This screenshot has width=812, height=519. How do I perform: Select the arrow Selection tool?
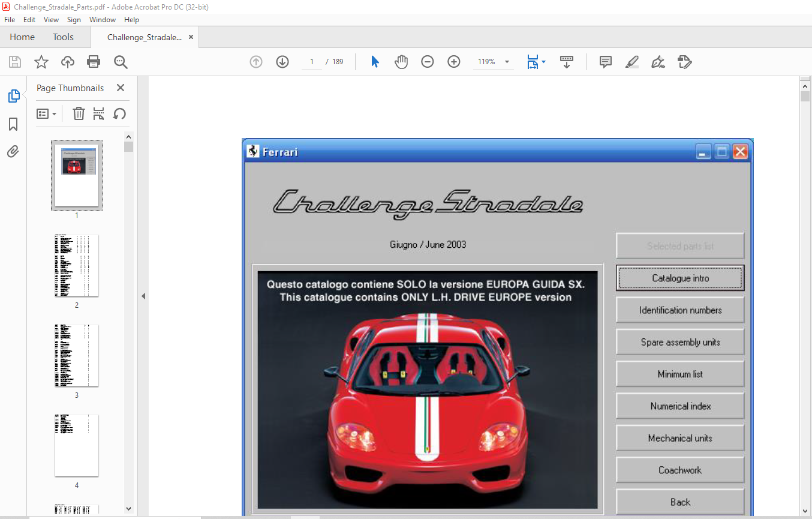click(x=375, y=62)
